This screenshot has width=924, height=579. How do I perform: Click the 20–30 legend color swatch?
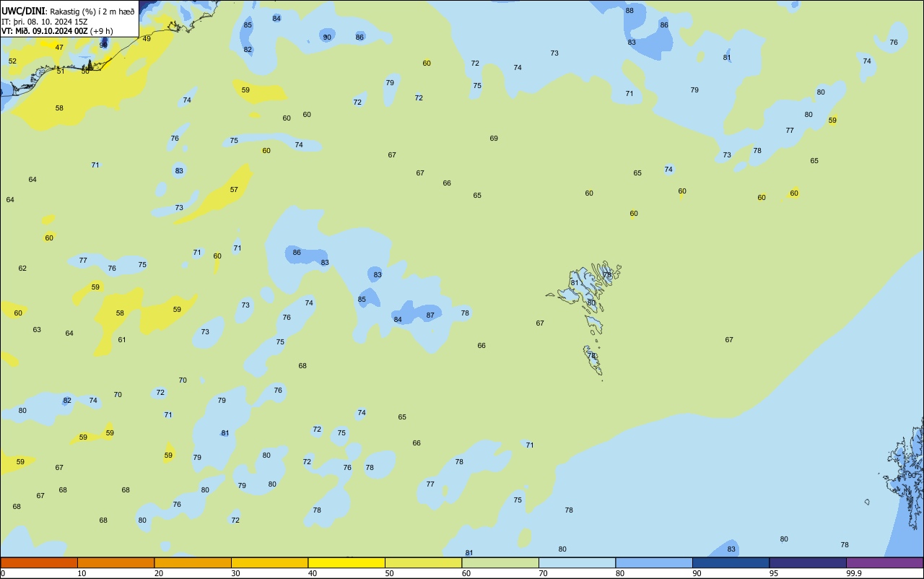193,562
